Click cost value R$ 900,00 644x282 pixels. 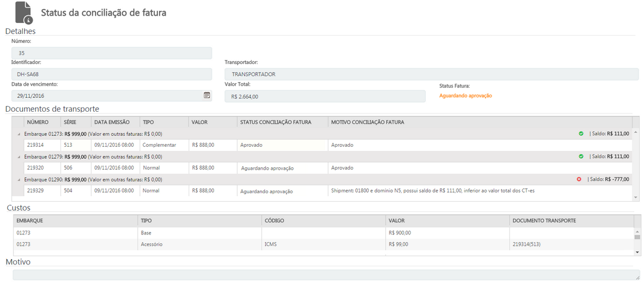400,233
